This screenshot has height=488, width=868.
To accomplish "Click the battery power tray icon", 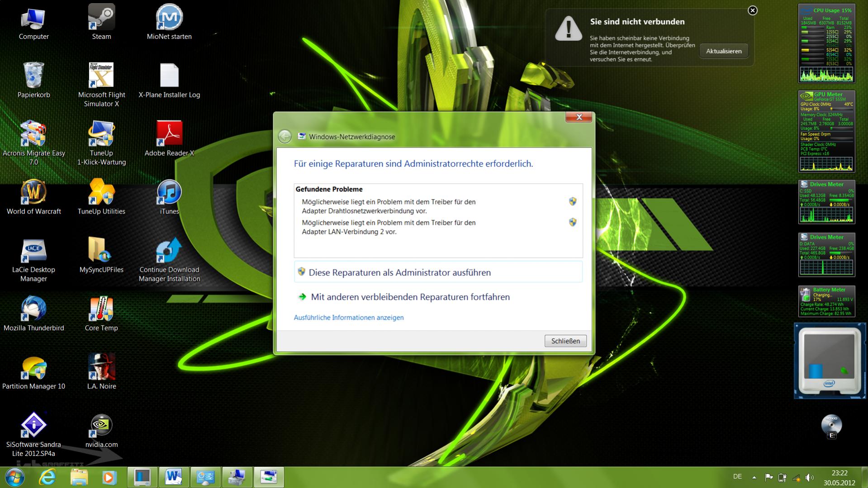I will point(782,477).
